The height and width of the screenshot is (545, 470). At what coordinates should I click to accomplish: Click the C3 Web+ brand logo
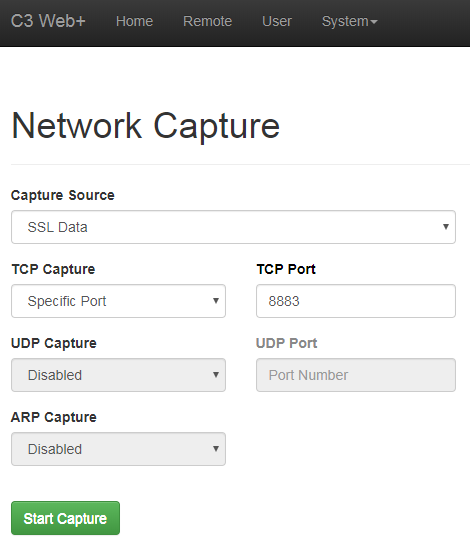(x=48, y=21)
